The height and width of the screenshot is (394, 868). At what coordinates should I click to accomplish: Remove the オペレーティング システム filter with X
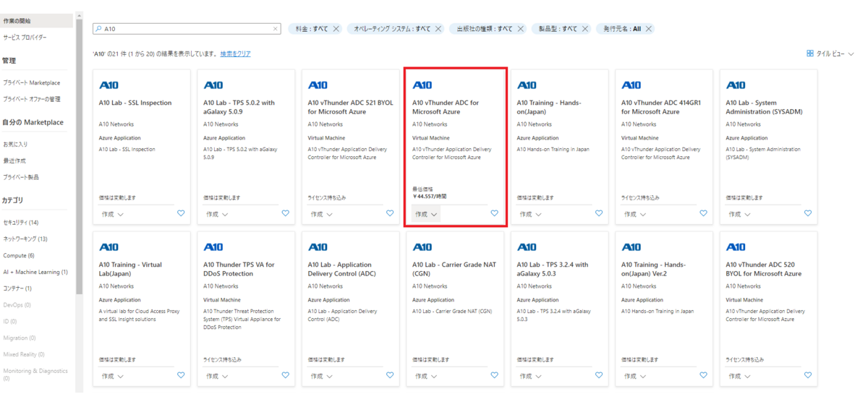click(x=438, y=29)
